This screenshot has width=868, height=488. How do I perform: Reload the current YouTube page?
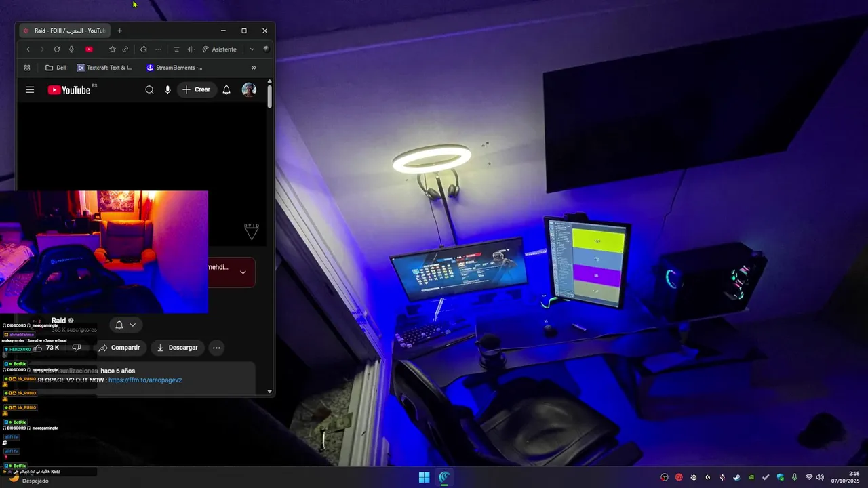coord(57,49)
